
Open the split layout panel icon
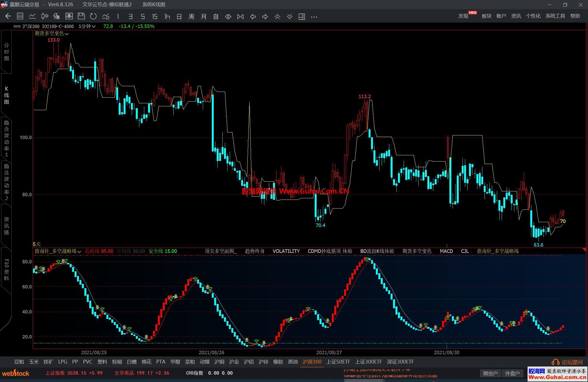[x=302, y=17]
